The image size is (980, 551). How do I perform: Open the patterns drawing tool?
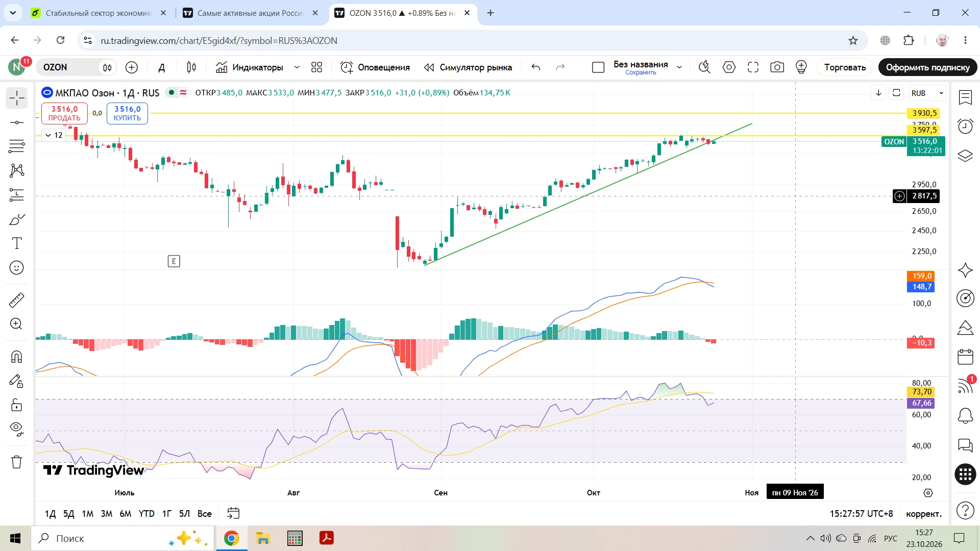(17, 170)
